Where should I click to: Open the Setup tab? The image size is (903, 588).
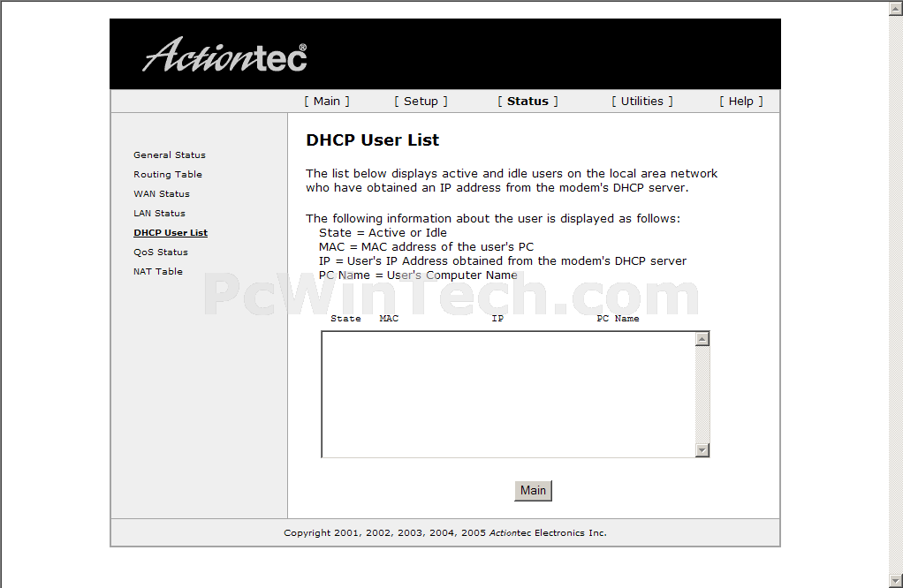coord(421,102)
